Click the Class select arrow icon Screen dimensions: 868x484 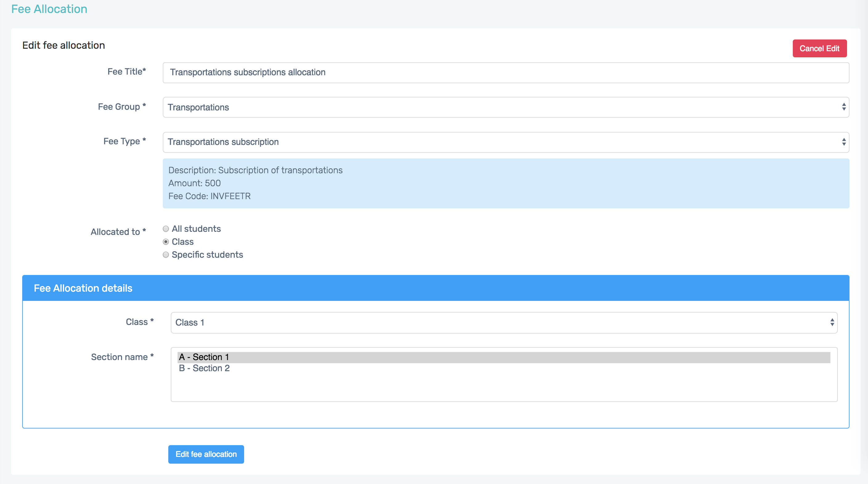(x=832, y=322)
